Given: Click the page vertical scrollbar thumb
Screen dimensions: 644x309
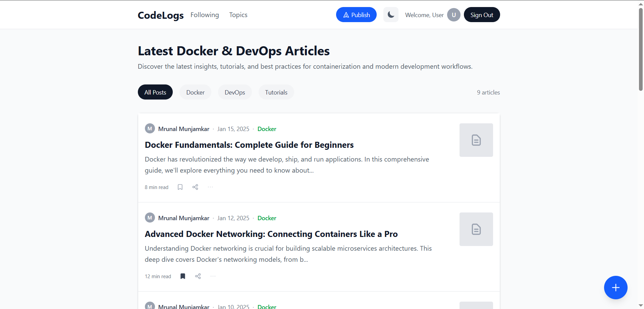Looking at the screenshot, I should point(641,49).
